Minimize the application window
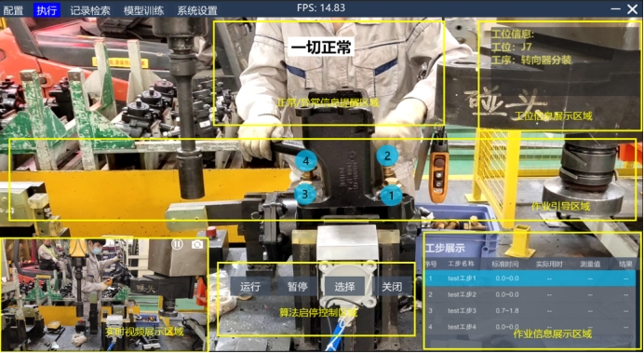This screenshot has width=644, height=353. (616, 9)
